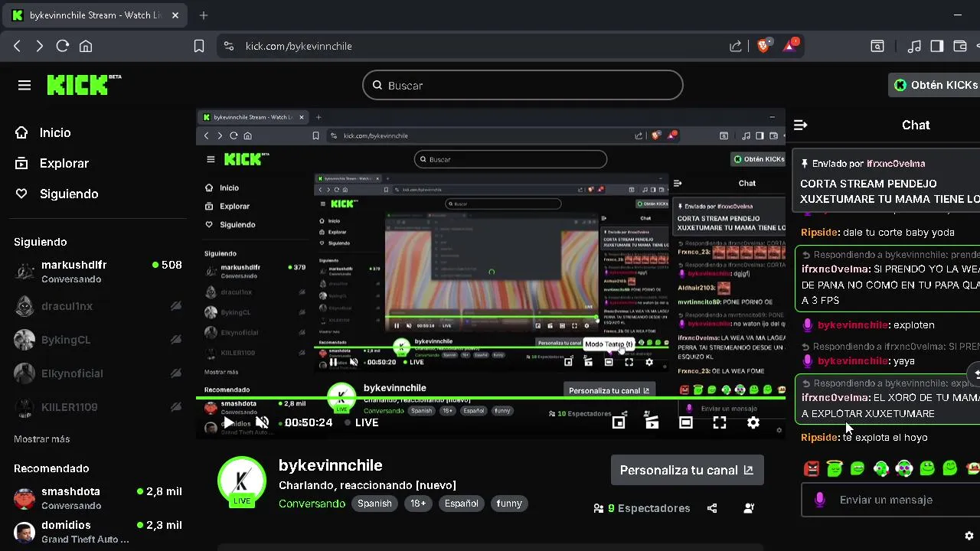The width and height of the screenshot is (980, 551).
Task: Click the 9 Espectadores viewer count
Action: (642, 508)
